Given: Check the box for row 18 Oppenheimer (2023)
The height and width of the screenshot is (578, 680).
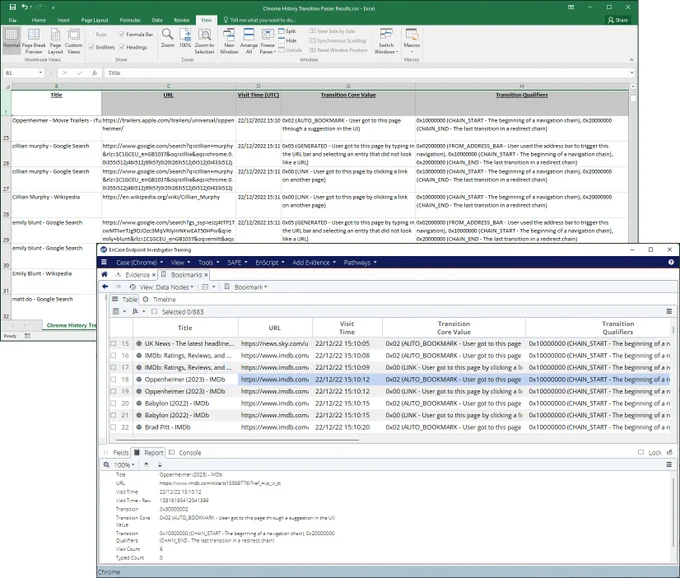Looking at the screenshot, I should (113, 379).
